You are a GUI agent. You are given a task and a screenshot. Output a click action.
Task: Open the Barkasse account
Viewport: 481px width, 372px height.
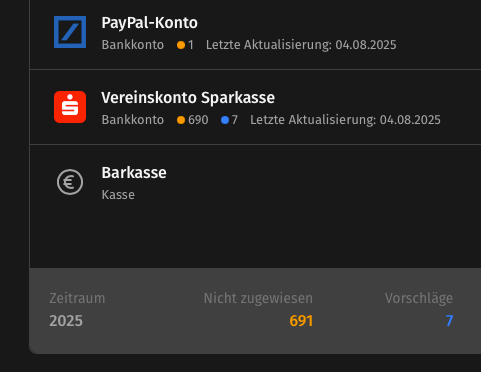point(255,182)
